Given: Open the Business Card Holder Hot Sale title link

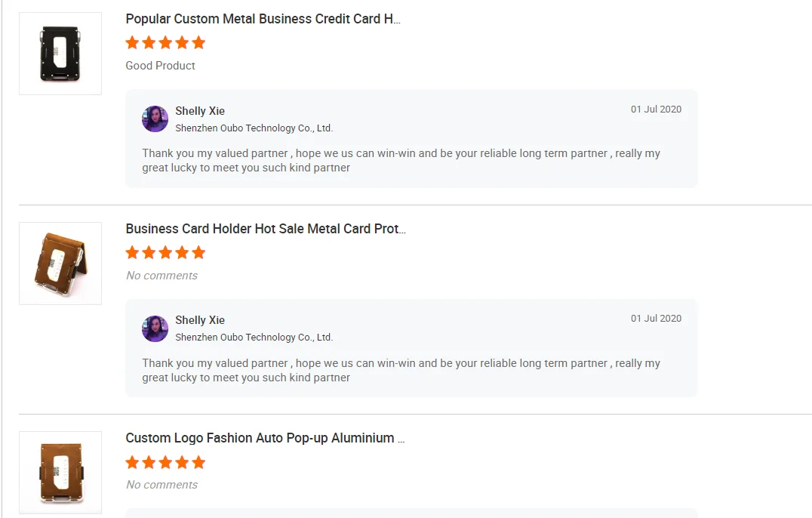Looking at the screenshot, I should point(266,229).
